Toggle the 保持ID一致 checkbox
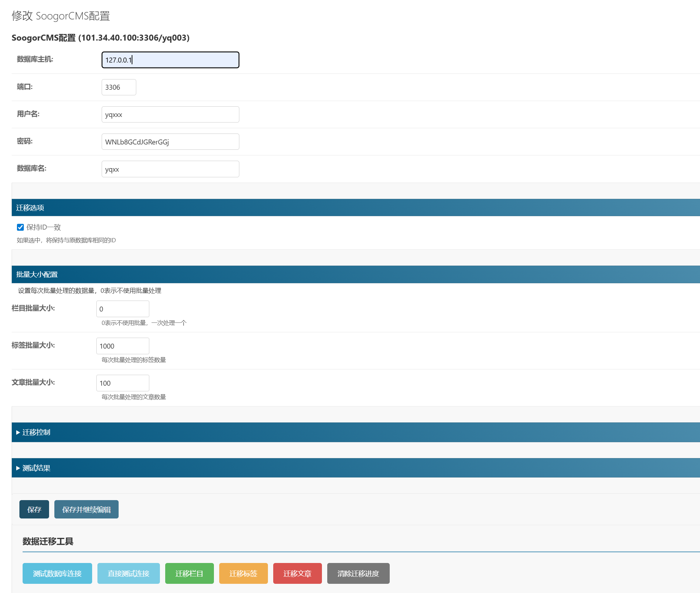The width and height of the screenshot is (700, 593). click(20, 227)
